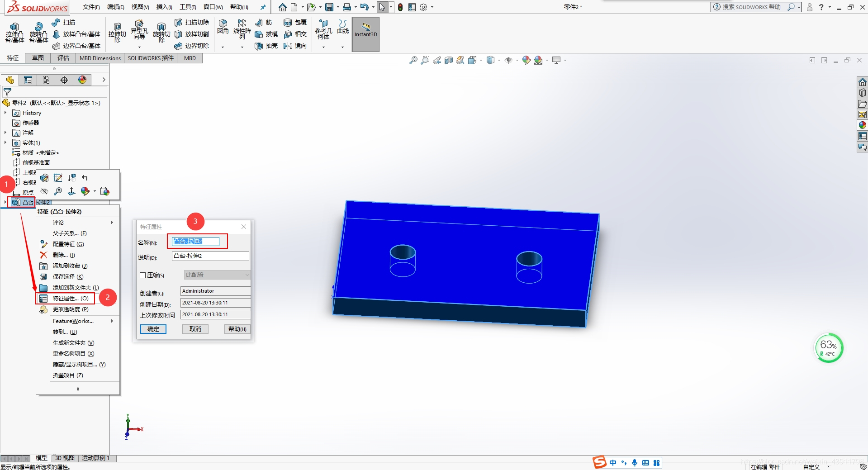Click the edit sketch icon in popup toolbar
This screenshot has height=470, width=868.
tap(58, 178)
